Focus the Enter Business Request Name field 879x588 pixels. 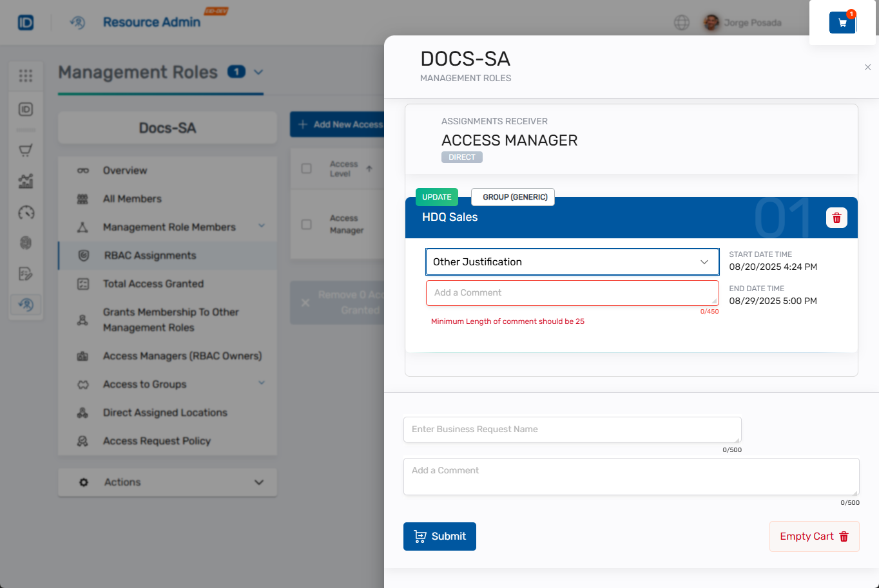click(x=572, y=430)
